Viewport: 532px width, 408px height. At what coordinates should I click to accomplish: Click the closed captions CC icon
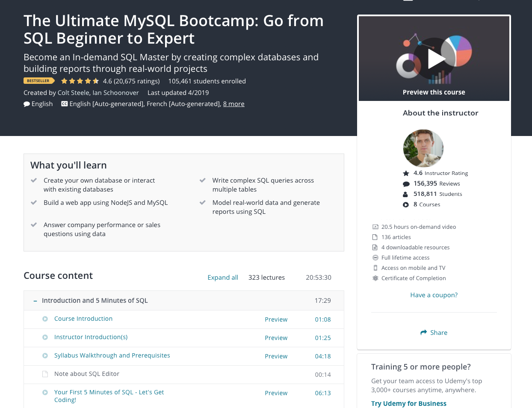[x=64, y=104]
